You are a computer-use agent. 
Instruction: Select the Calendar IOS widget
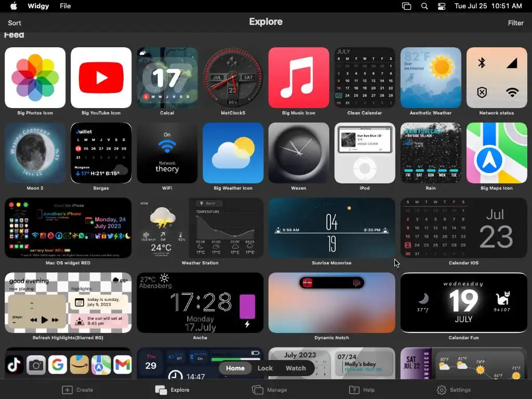point(464,228)
